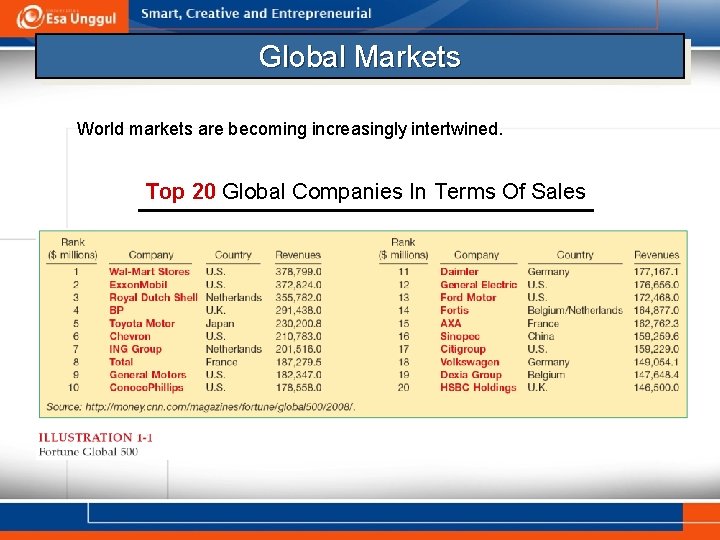Click Toyota revenue value 230,200.8

click(298, 323)
